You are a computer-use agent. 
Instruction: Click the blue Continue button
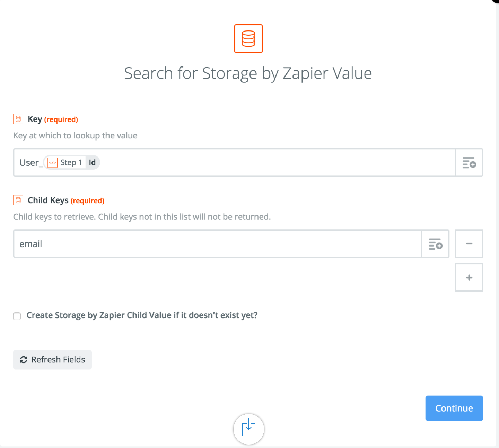click(x=454, y=408)
